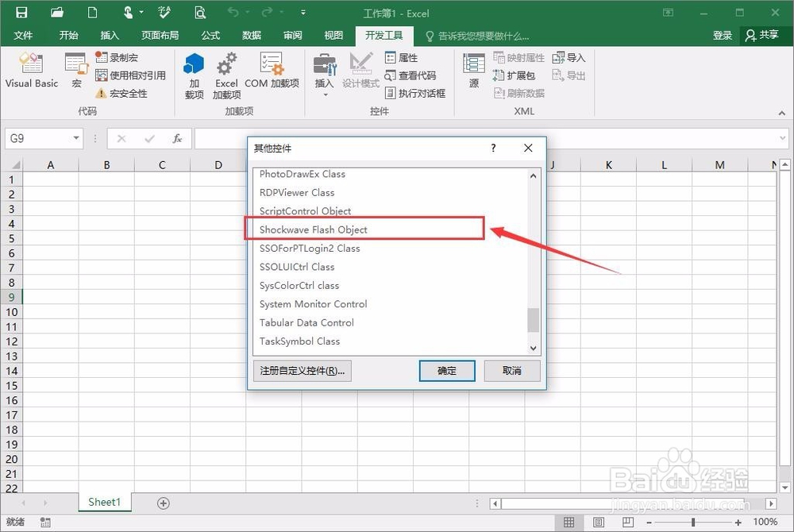Open the Visual Basic editor
794x532 pixels.
(x=32, y=71)
